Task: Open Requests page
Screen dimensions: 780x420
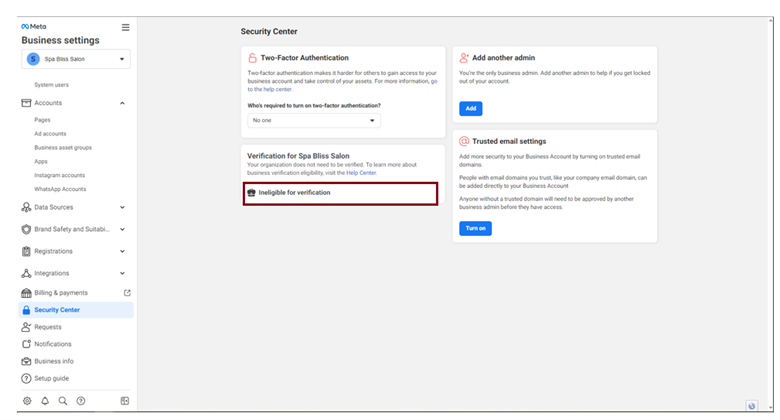Action: click(48, 327)
